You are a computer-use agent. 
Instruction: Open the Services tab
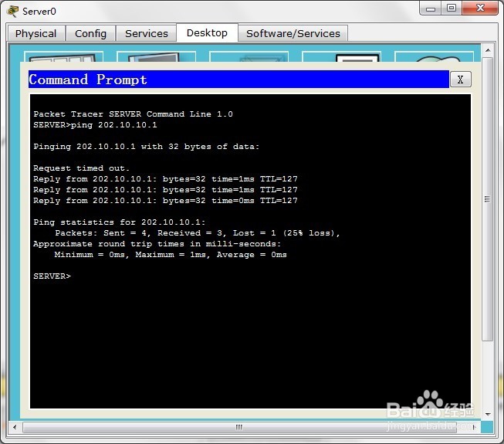146,33
